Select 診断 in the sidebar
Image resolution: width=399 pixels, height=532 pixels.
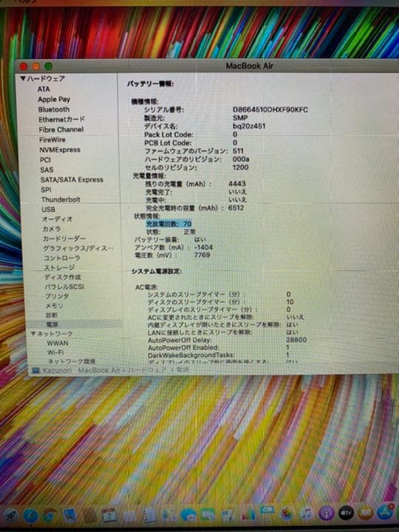[52, 316]
